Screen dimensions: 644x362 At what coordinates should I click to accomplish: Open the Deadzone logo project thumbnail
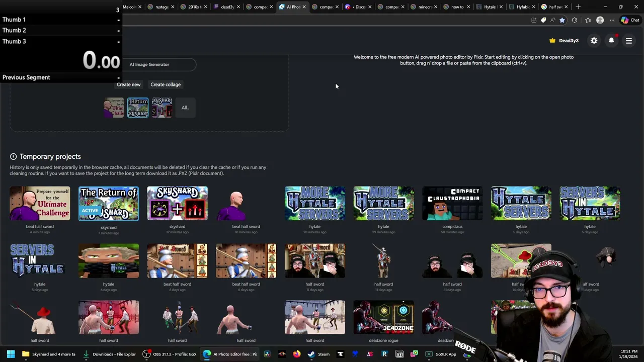[x=383, y=317]
